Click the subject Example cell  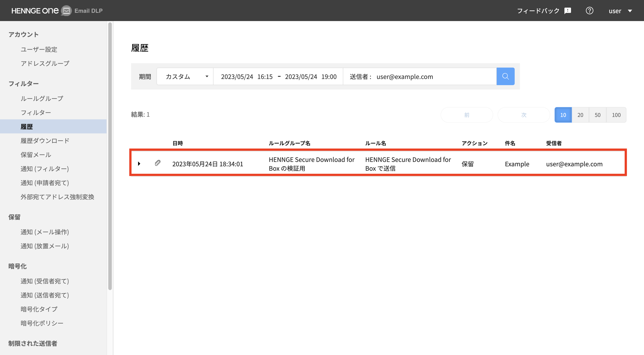[517, 164]
